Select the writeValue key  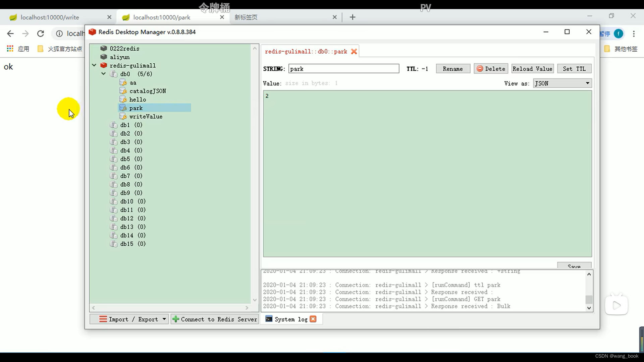146,116
